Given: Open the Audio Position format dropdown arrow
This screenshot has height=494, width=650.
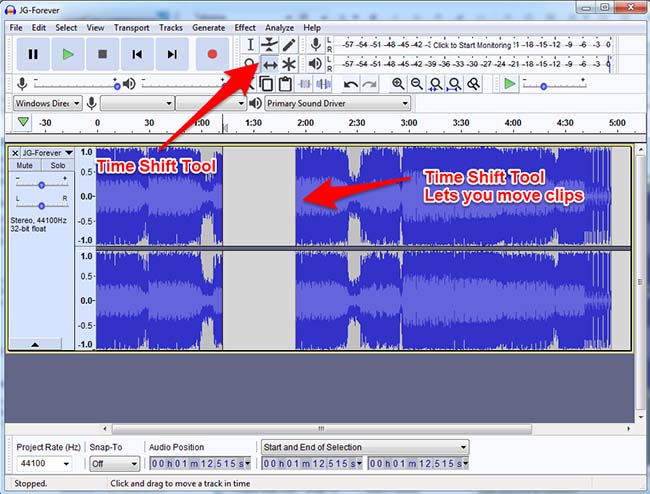Looking at the screenshot, I should click(x=247, y=463).
